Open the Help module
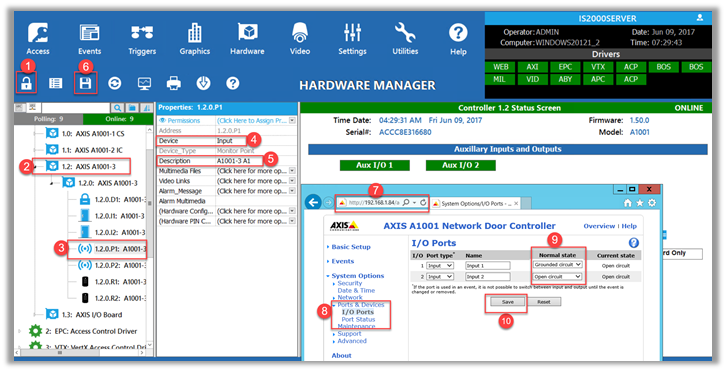726x372 pixels. pyautogui.click(x=458, y=39)
